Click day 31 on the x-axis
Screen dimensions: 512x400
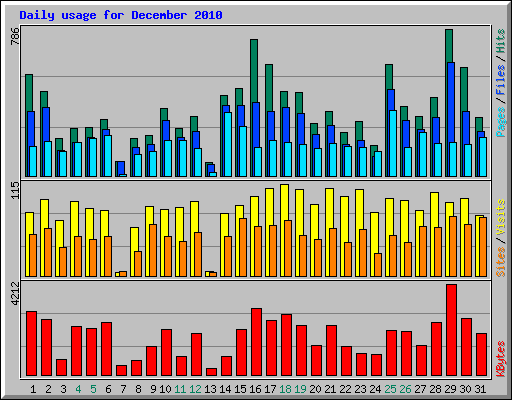[480, 389]
